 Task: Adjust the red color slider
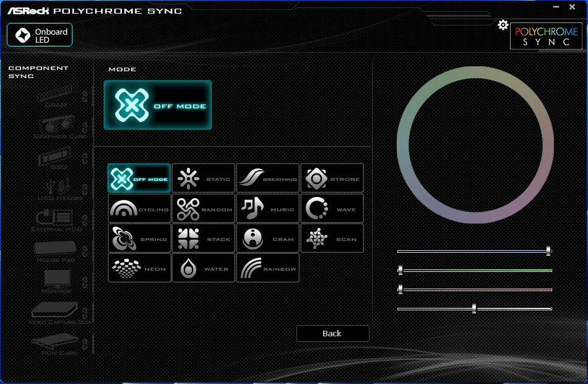point(474,289)
